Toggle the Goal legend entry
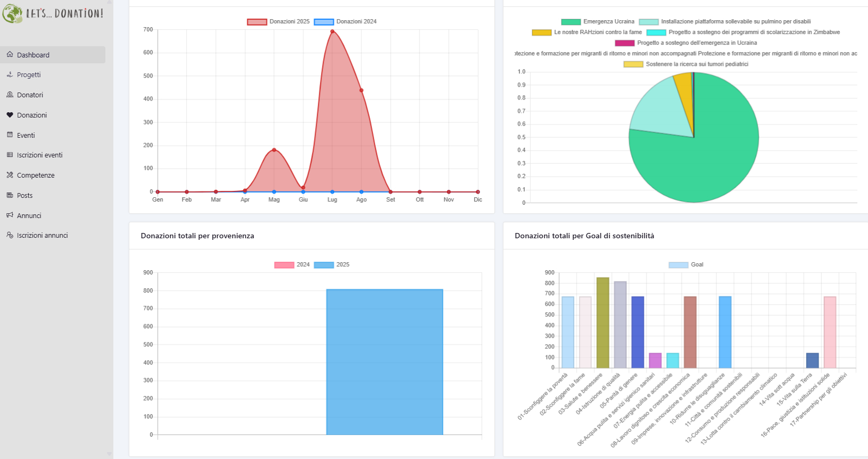This screenshot has width=868, height=459. coord(686,265)
